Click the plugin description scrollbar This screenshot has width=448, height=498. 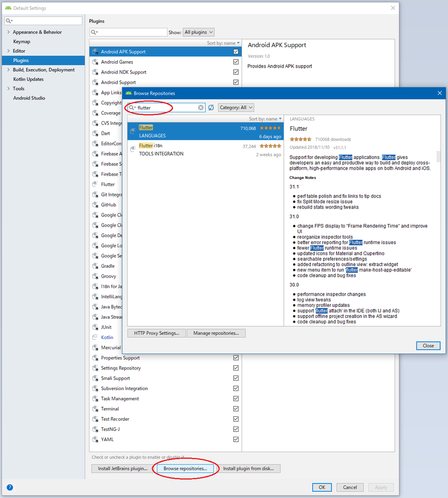[438, 157]
